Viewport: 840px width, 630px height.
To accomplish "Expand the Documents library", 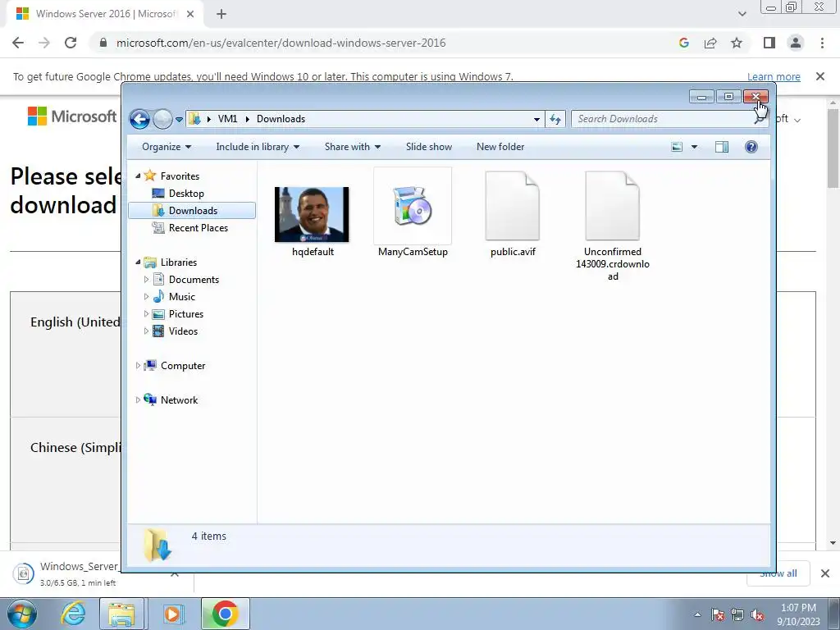I will [146, 279].
